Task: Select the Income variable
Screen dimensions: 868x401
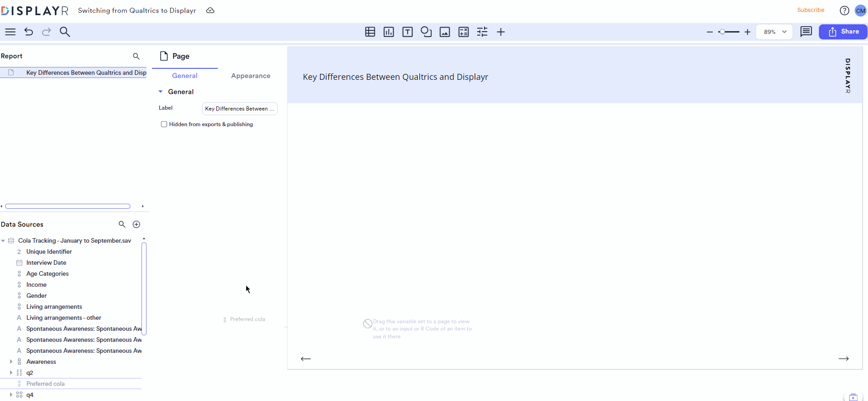Action: (36, 284)
